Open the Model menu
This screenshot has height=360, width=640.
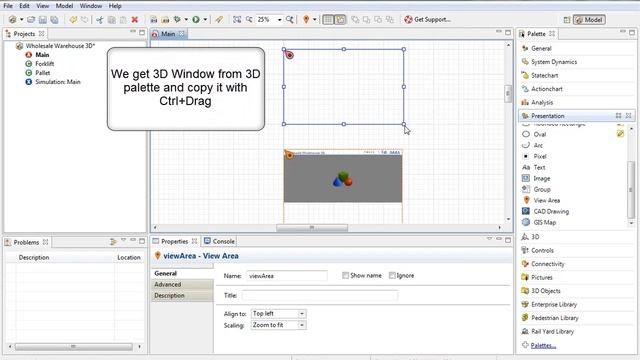point(64,6)
